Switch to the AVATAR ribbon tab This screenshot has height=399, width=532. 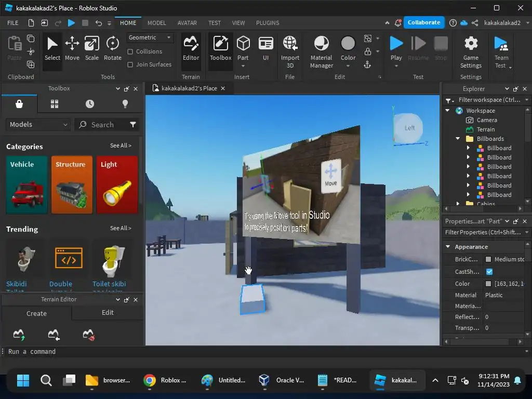point(187,23)
